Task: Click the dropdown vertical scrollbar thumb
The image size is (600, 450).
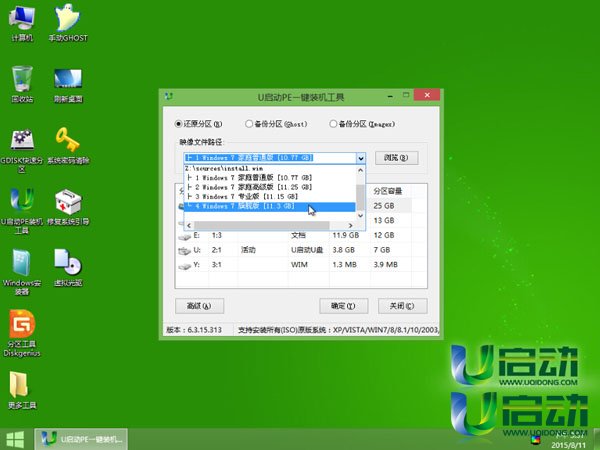Action: pyautogui.click(x=360, y=197)
